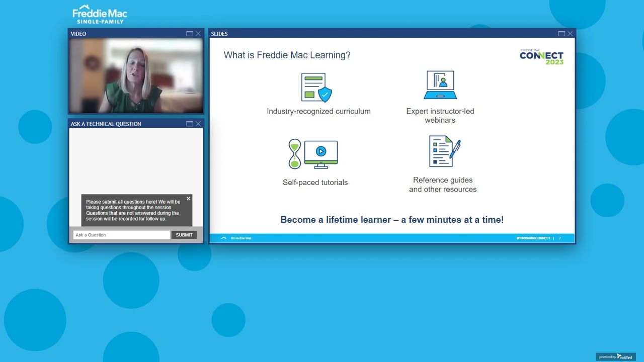Viewport: 644px width, 362px height.
Task: Click the Freddie Mac Single-Family logo
Action: (100, 15)
